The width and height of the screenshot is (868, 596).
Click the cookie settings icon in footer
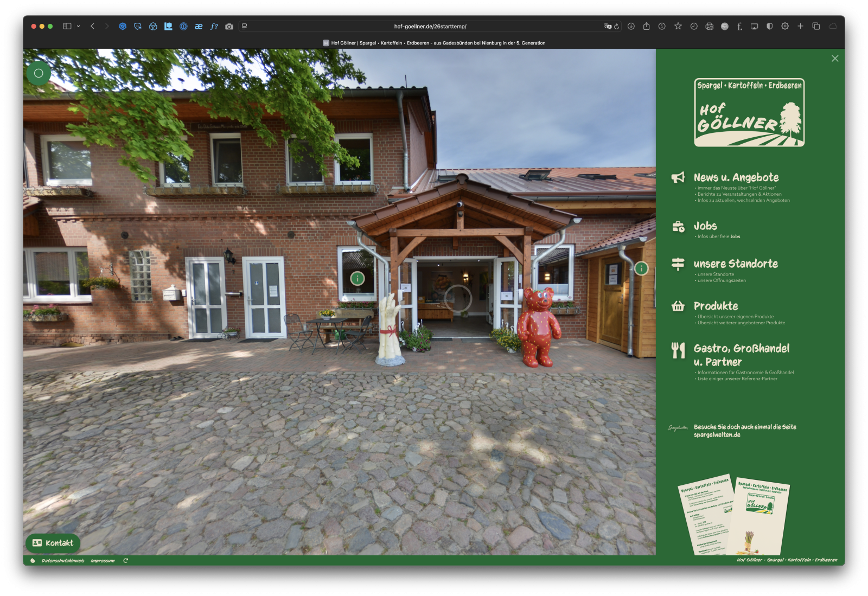[33, 561]
